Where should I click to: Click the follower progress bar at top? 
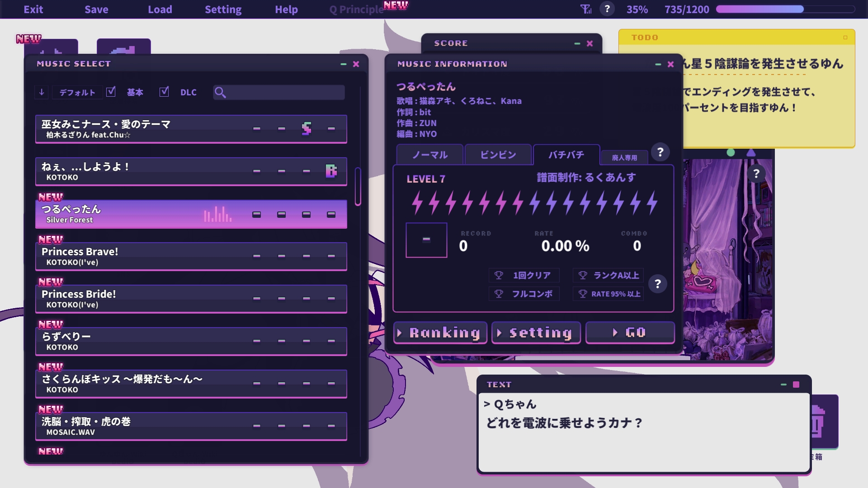pos(785,9)
